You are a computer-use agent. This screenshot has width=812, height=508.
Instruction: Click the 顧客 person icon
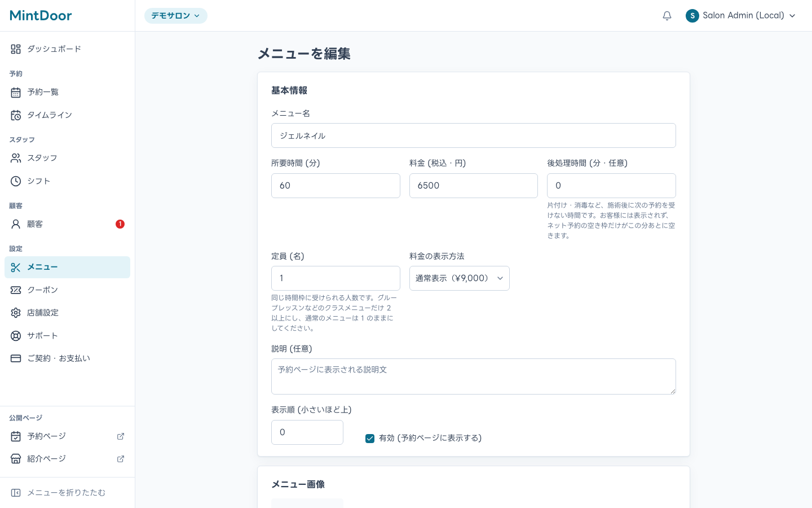16,224
